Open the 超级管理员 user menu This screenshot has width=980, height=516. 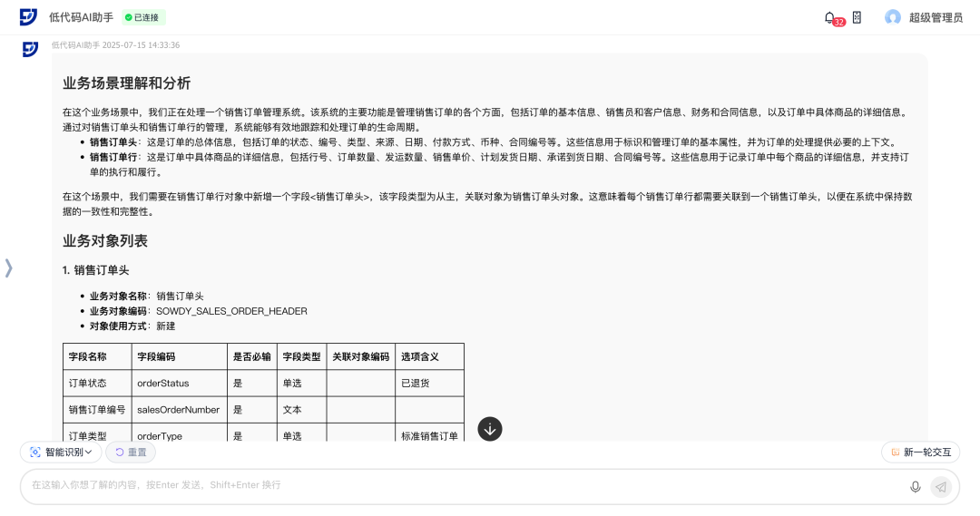click(x=936, y=17)
